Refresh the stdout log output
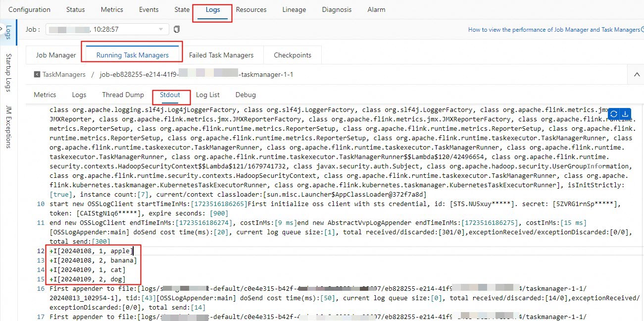This screenshot has width=644, height=321. [614, 114]
